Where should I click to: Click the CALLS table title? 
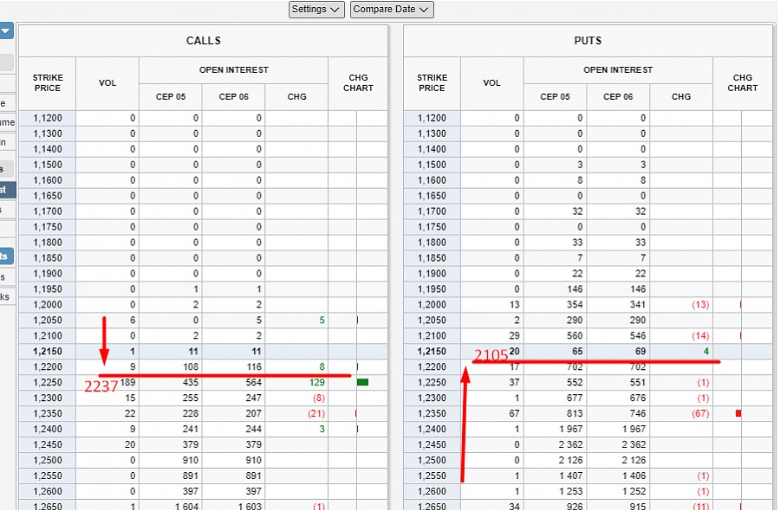[203, 41]
